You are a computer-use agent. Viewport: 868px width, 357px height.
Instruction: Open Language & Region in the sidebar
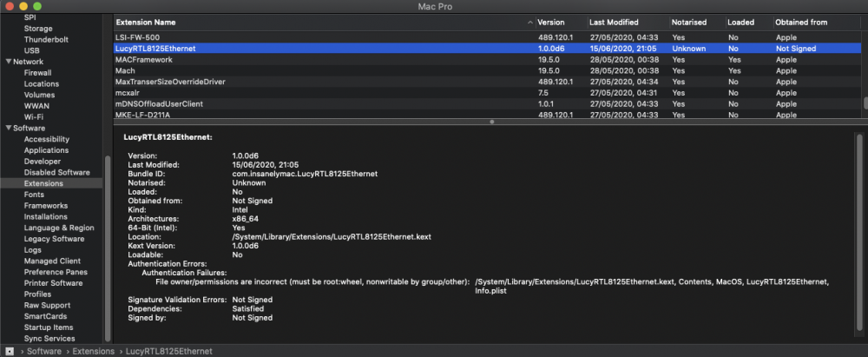point(59,228)
